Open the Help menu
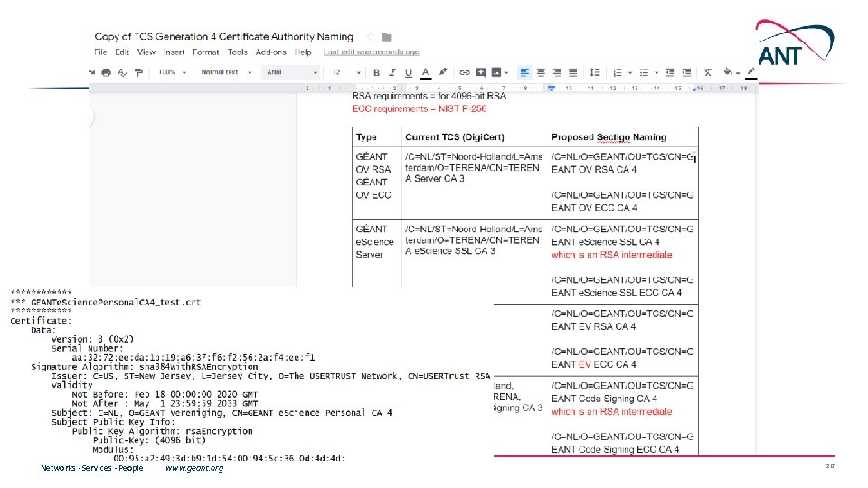Image resolution: width=868 pixels, height=488 pixels. (x=303, y=52)
